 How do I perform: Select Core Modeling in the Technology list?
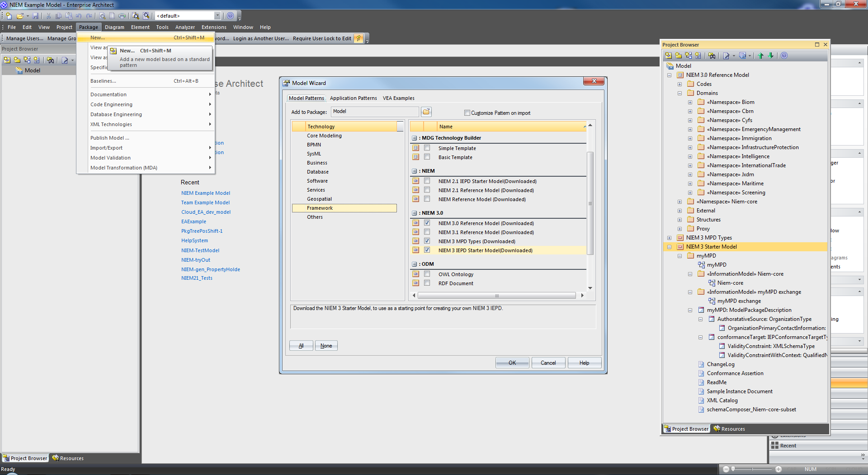[324, 136]
